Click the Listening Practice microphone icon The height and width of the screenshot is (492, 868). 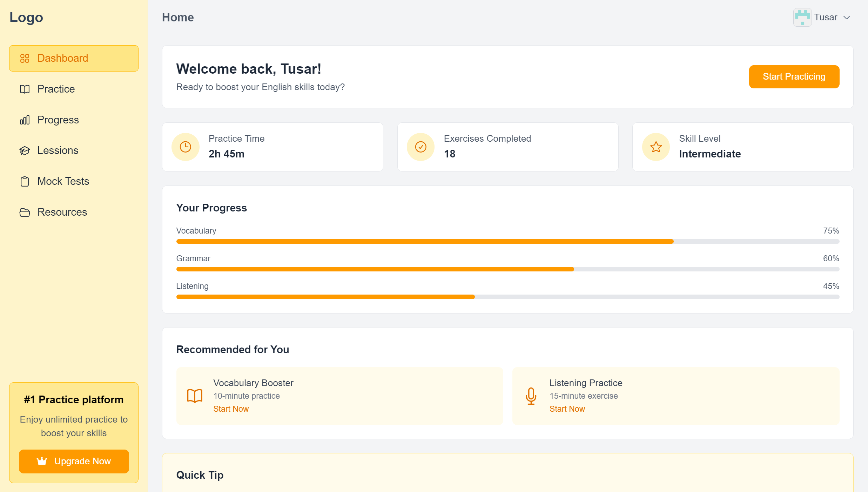(x=531, y=396)
